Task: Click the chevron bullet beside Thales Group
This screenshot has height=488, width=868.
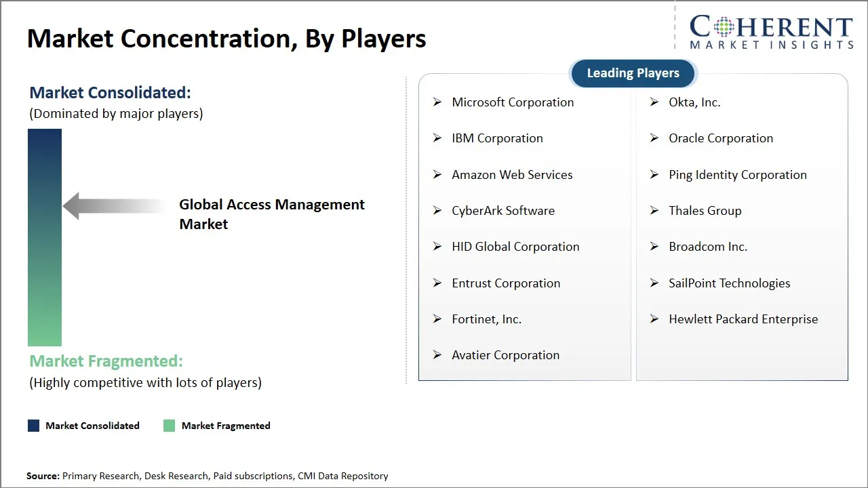Action: coord(654,210)
